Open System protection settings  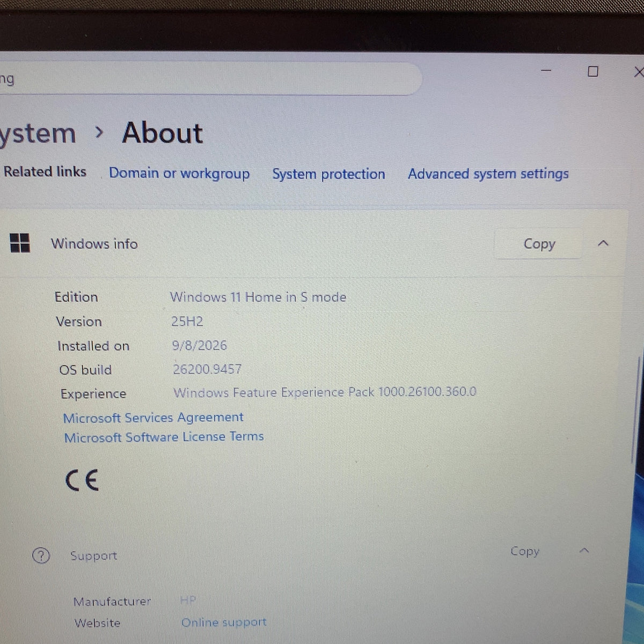[x=328, y=174]
